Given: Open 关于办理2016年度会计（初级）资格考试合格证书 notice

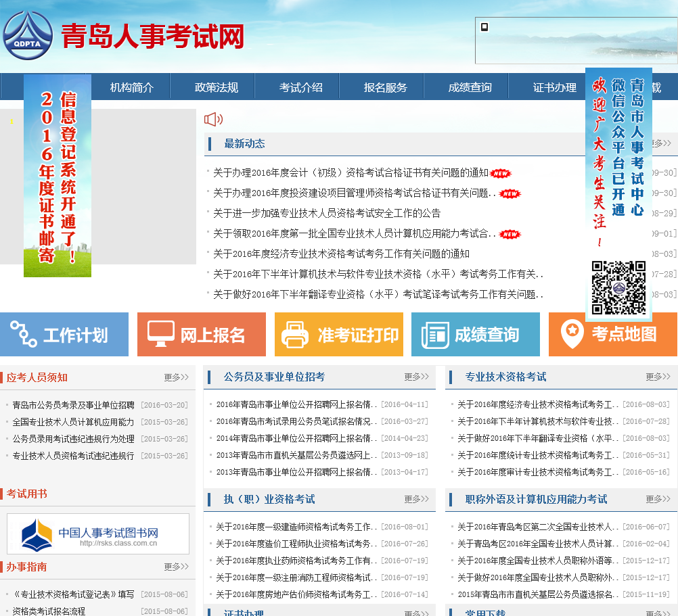Looking at the screenshot, I should point(351,173).
